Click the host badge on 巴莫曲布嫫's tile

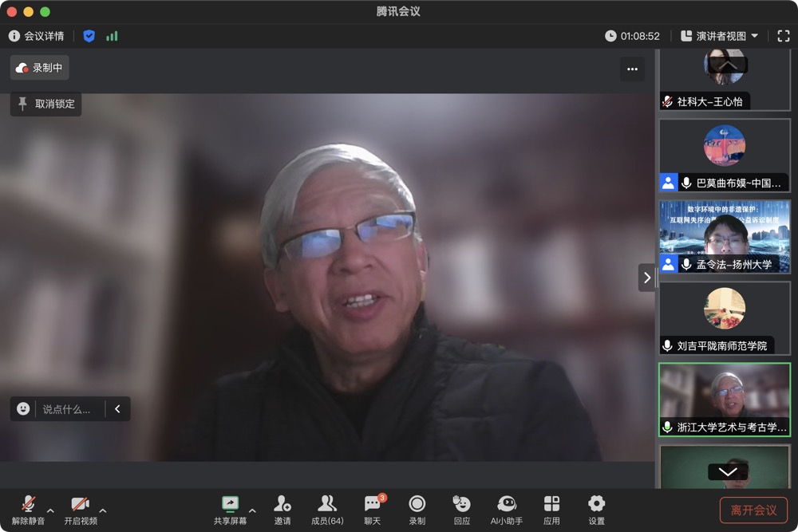(668, 183)
